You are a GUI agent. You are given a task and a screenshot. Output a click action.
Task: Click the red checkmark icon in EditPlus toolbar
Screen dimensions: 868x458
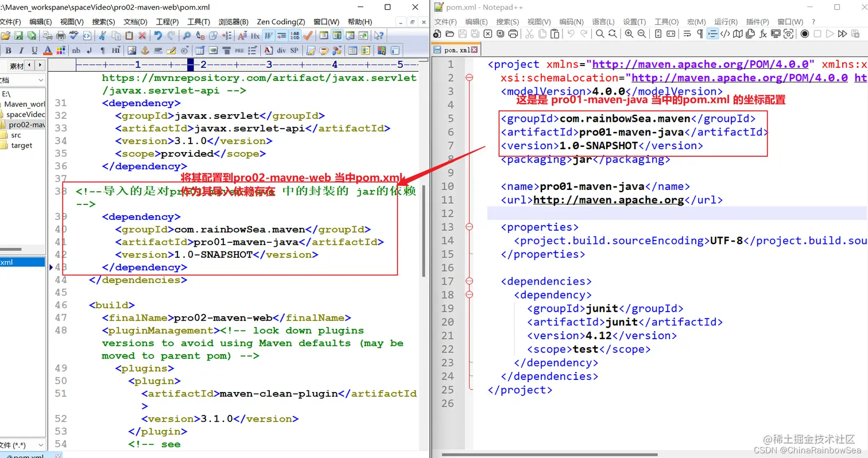pyautogui.click(x=308, y=36)
